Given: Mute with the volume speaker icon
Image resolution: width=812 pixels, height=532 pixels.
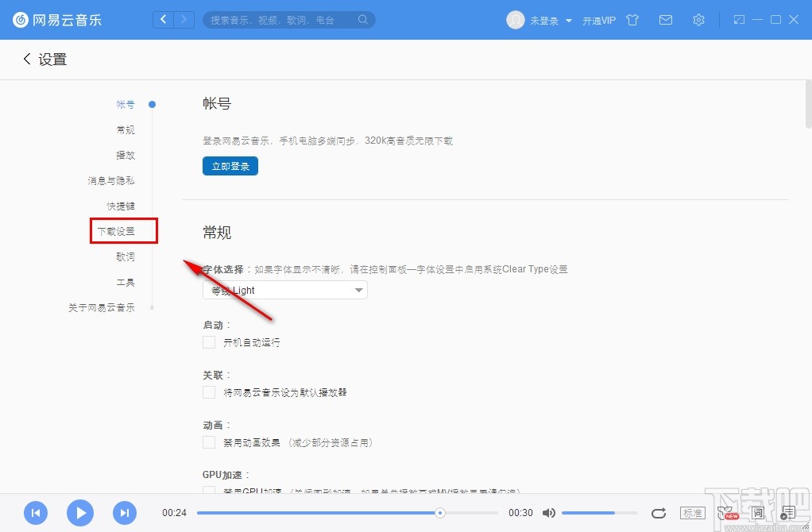Looking at the screenshot, I should pyautogui.click(x=548, y=513).
